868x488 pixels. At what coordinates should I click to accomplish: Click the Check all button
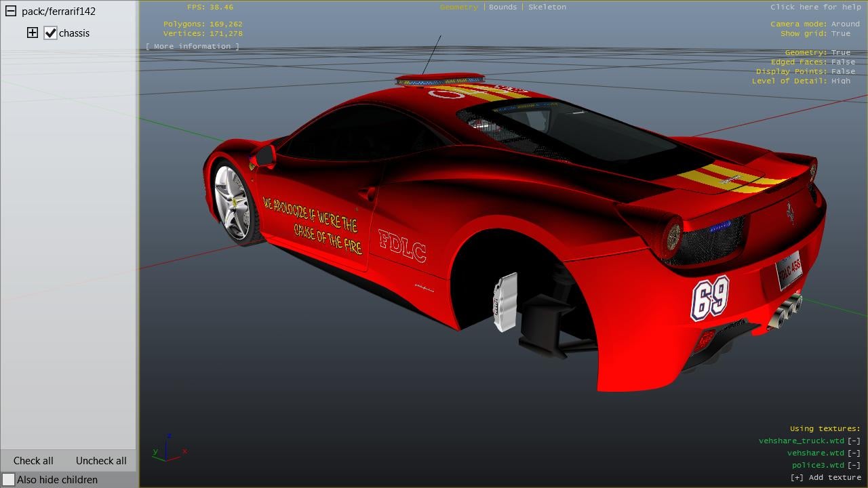pos(33,461)
